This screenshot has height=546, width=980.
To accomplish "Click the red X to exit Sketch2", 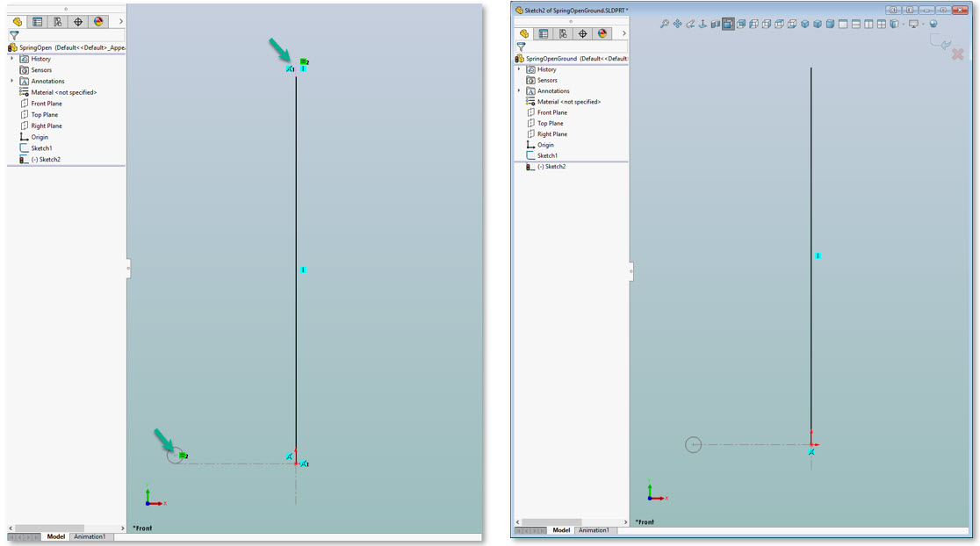I will click(956, 53).
